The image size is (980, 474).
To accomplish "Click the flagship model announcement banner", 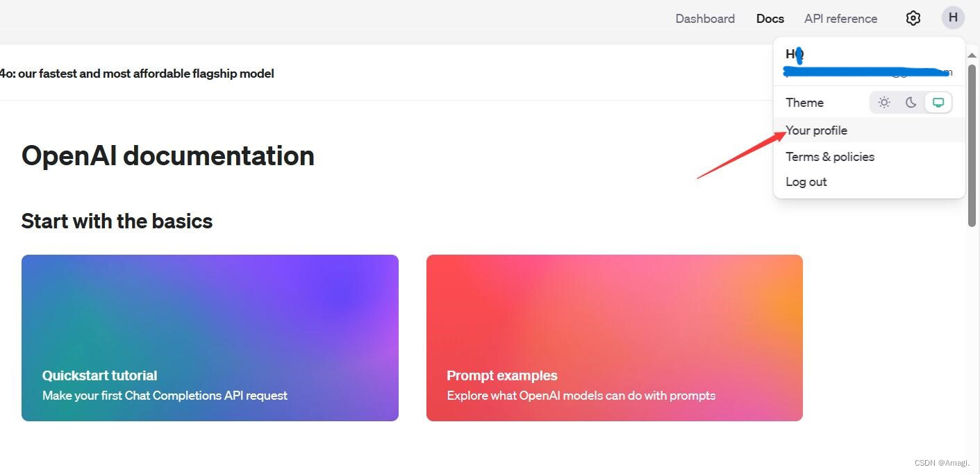I will tap(137, 74).
